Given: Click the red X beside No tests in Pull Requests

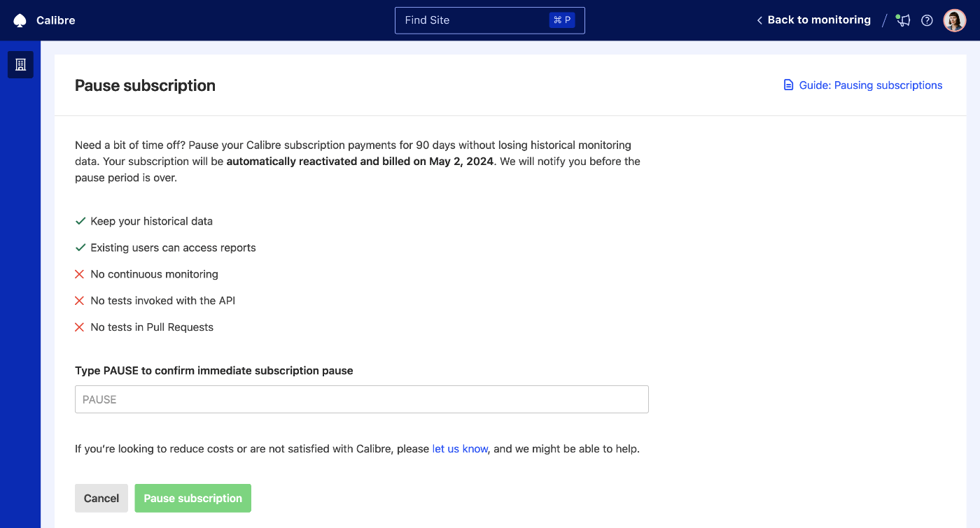Looking at the screenshot, I should pyautogui.click(x=79, y=327).
